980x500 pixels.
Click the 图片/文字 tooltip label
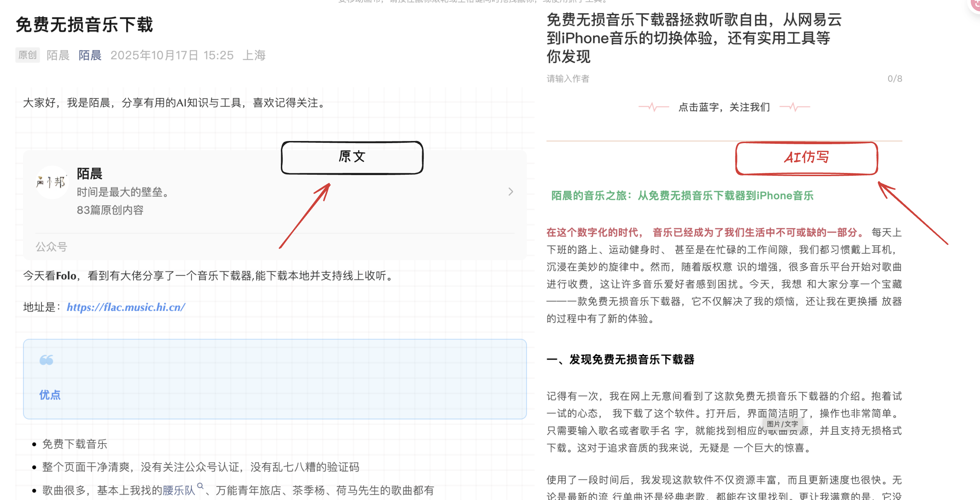[x=782, y=424]
